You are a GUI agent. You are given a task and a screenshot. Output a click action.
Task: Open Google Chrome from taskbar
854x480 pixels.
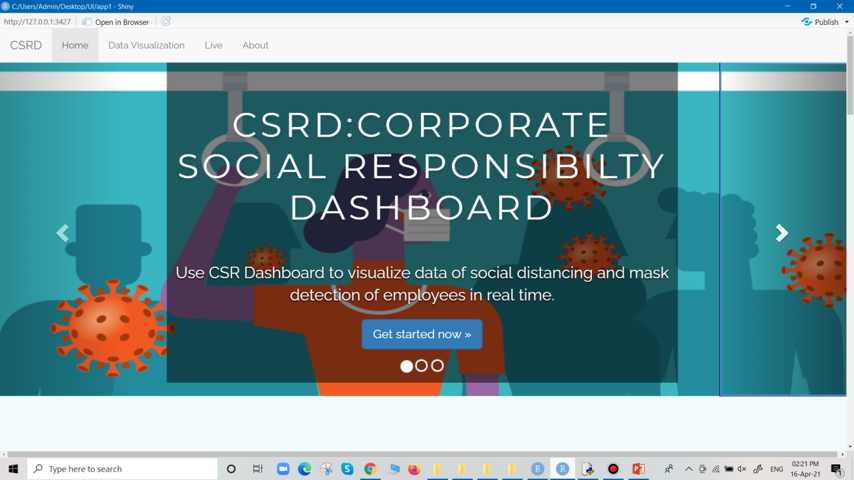tap(370, 469)
